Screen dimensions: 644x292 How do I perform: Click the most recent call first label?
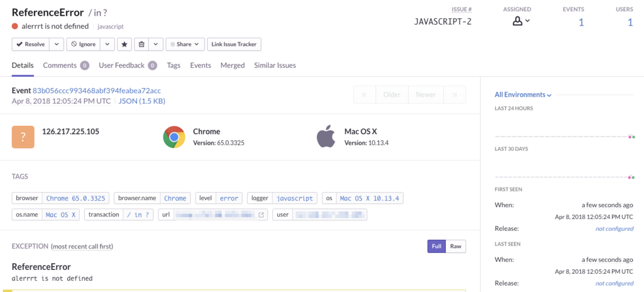(x=82, y=246)
